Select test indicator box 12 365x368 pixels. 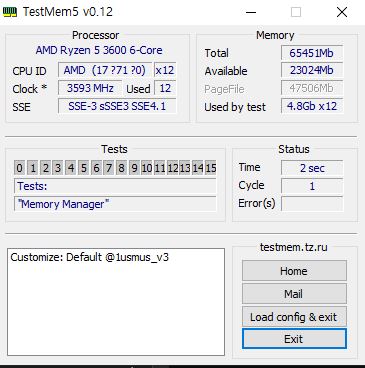pos(172,168)
